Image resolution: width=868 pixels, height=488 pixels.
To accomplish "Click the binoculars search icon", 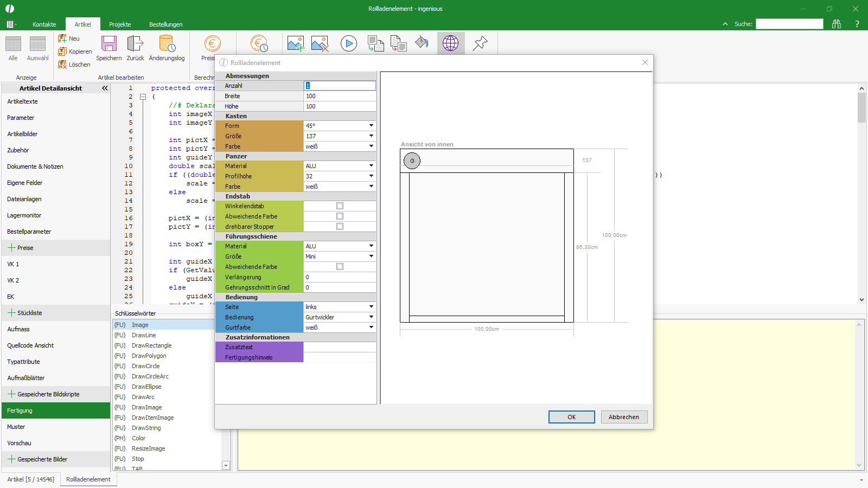I will click(837, 24).
